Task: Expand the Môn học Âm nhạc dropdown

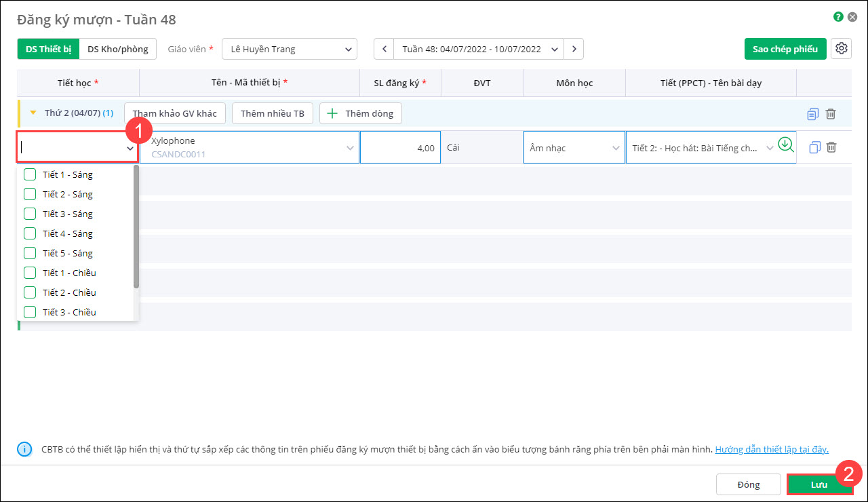Action: pos(573,148)
